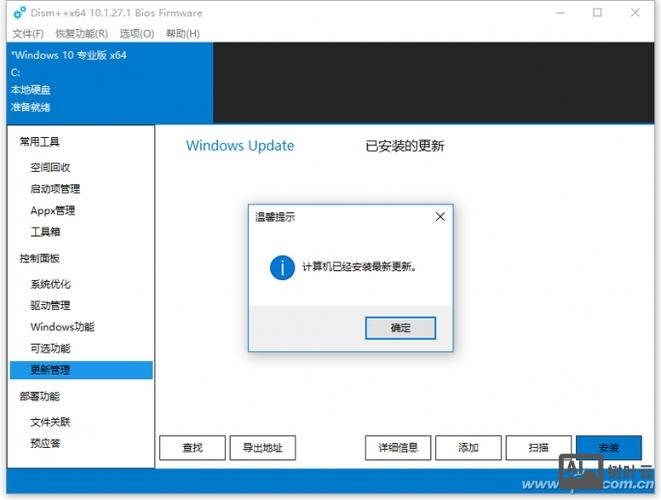The width and height of the screenshot is (661, 500).
Task: Select the highlighted 更新管理 item
Action: pos(81,370)
